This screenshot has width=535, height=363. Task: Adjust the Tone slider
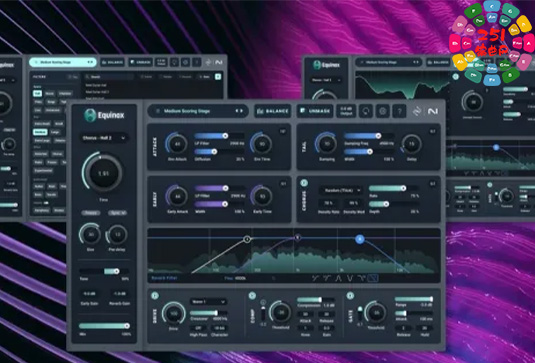(x=104, y=271)
